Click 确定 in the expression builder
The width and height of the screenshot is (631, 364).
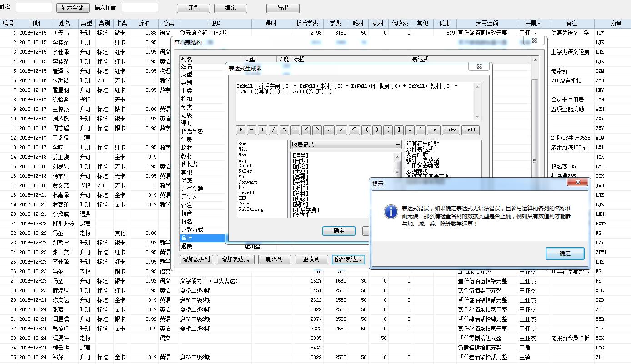339,231
